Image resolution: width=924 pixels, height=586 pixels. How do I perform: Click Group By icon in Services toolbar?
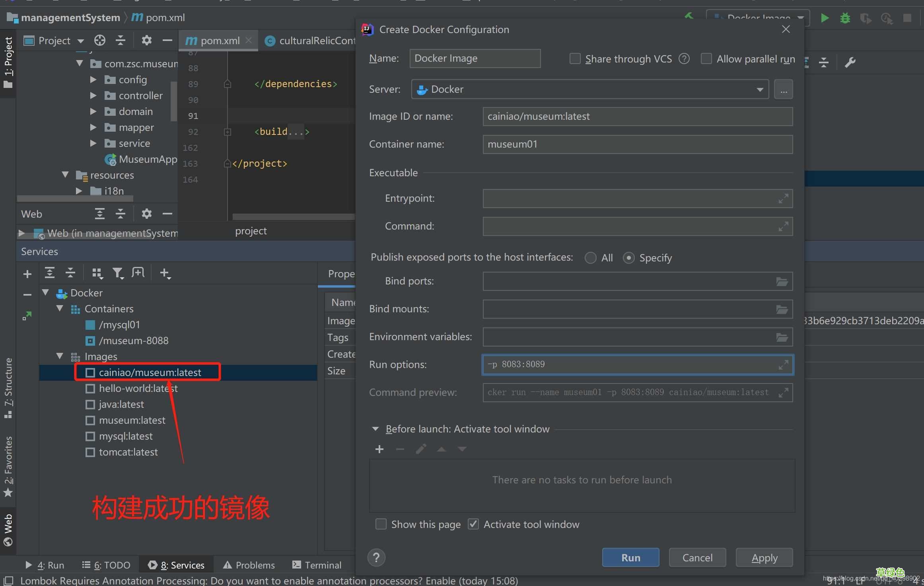coord(97,273)
